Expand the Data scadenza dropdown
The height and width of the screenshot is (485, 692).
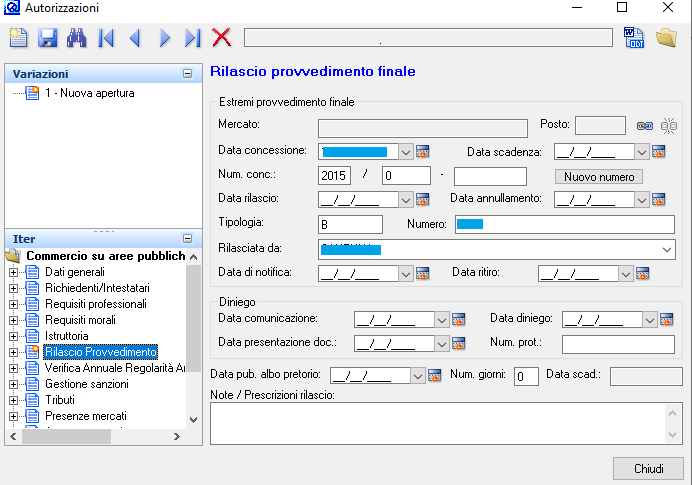pyautogui.click(x=642, y=152)
